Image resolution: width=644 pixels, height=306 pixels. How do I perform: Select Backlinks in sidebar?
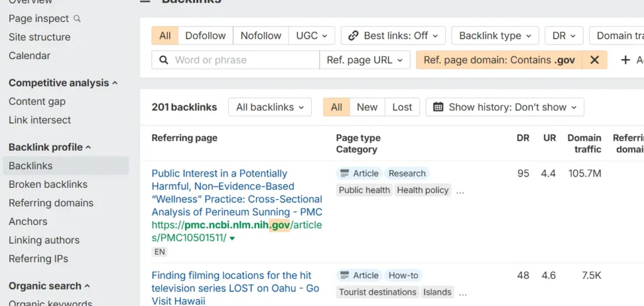tap(65, 166)
